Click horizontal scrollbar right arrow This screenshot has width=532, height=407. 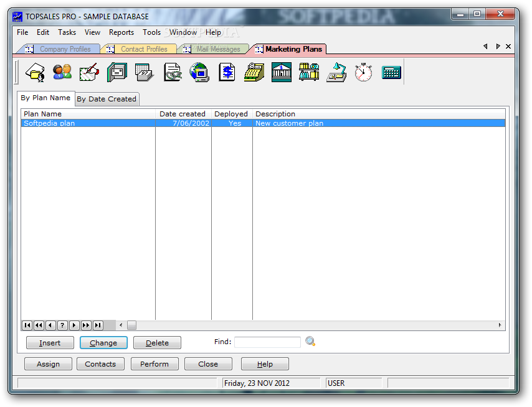pyautogui.click(x=500, y=325)
